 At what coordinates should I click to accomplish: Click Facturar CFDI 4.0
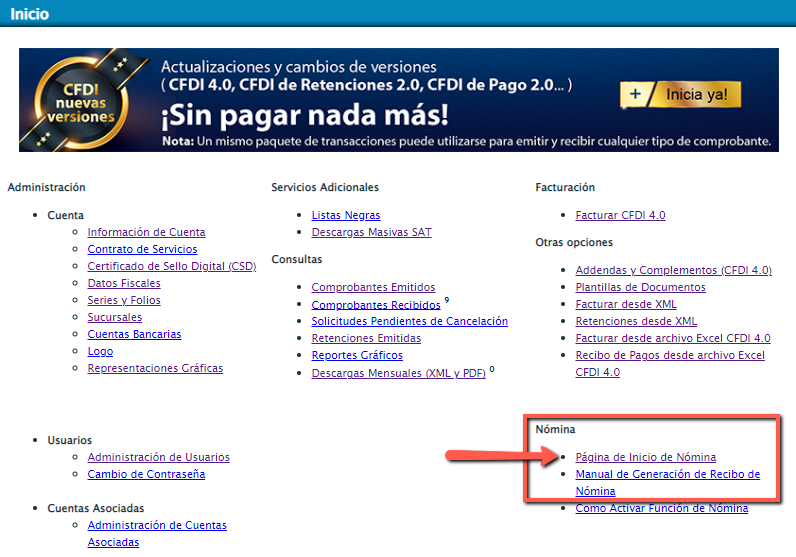click(620, 215)
